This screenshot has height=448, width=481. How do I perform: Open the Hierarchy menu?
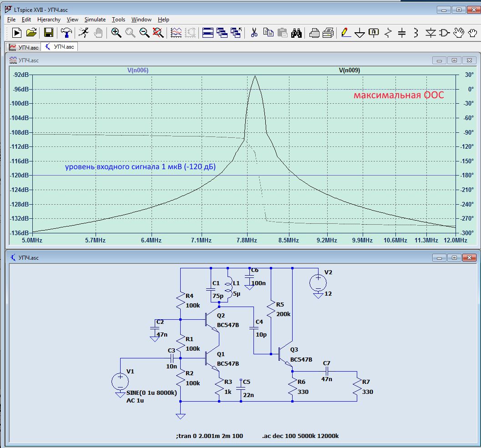coord(49,19)
